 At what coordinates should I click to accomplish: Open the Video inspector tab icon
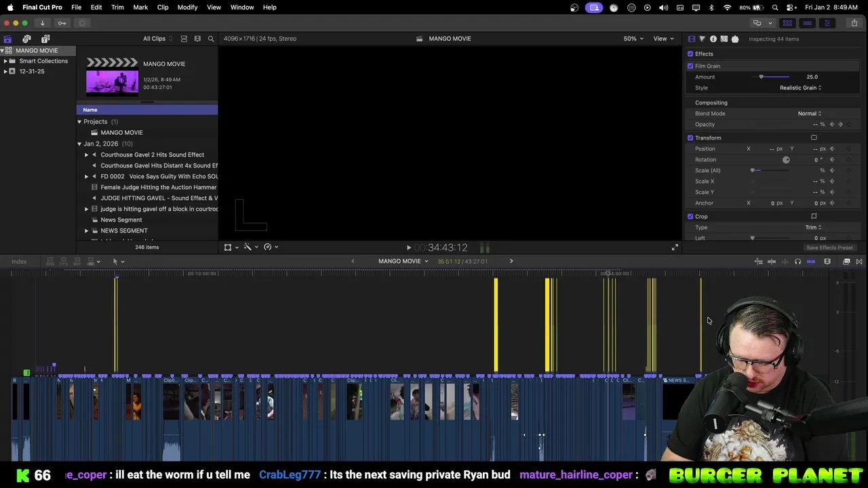click(x=691, y=39)
